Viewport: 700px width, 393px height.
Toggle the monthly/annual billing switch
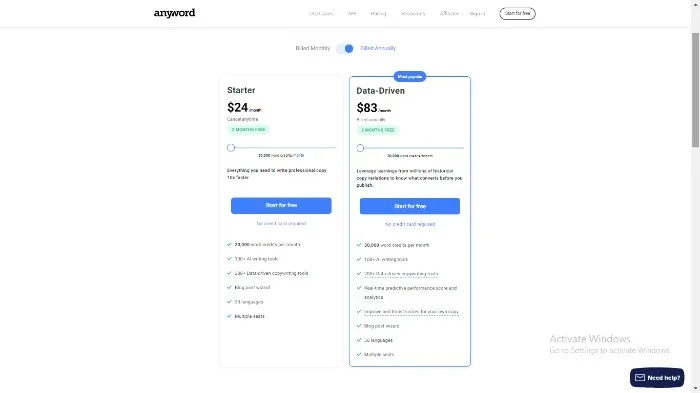coord(345,48)
